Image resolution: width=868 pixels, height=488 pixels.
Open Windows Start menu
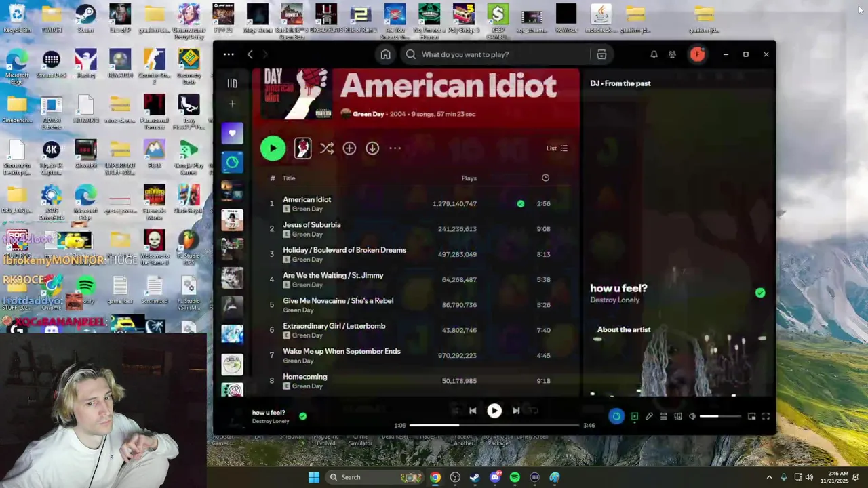pos(313,477)
